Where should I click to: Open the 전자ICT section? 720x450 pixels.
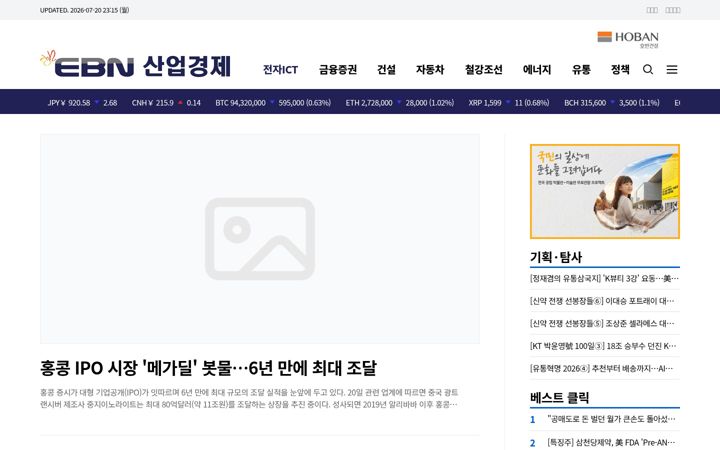[x=280, y=70]
